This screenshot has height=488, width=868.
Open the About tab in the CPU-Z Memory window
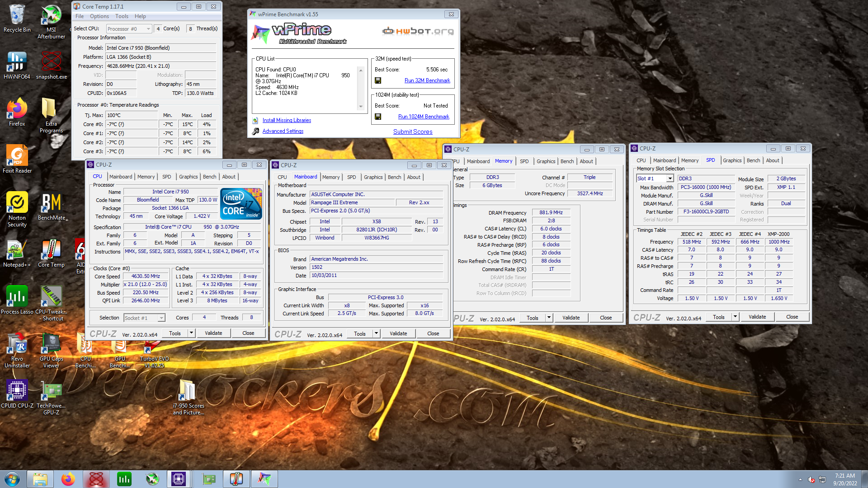[x=586, y=161]
